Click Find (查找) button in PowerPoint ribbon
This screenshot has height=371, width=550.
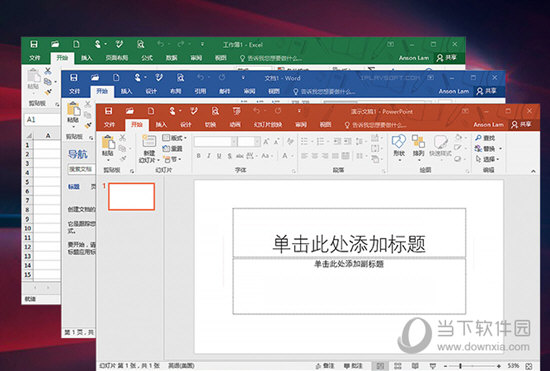[485, 138]
